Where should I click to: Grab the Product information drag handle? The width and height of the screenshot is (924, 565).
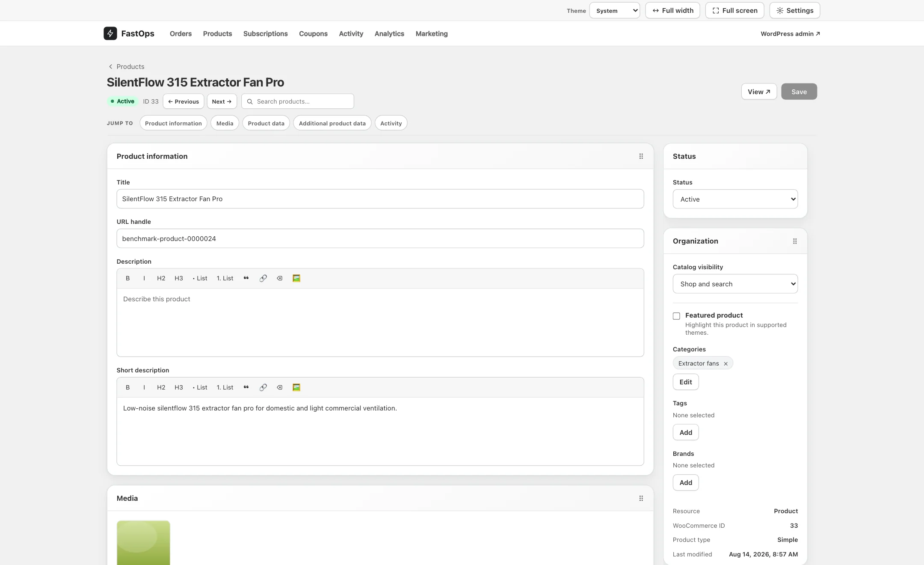[x=641, y=156]
